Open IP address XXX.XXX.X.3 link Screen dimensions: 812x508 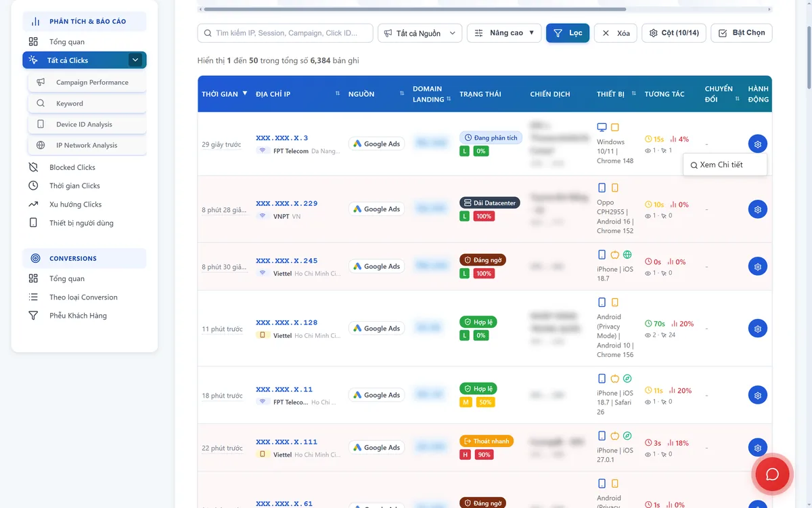tap(282, 138)
